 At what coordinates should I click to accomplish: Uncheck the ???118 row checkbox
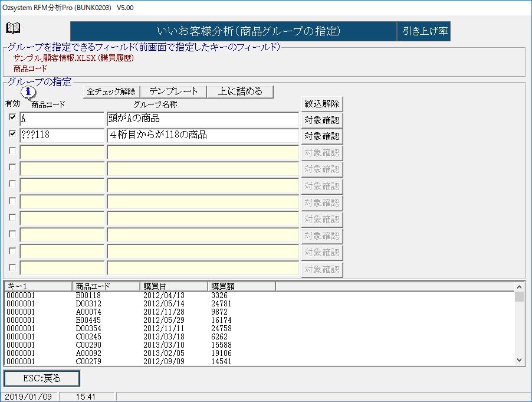12,134
